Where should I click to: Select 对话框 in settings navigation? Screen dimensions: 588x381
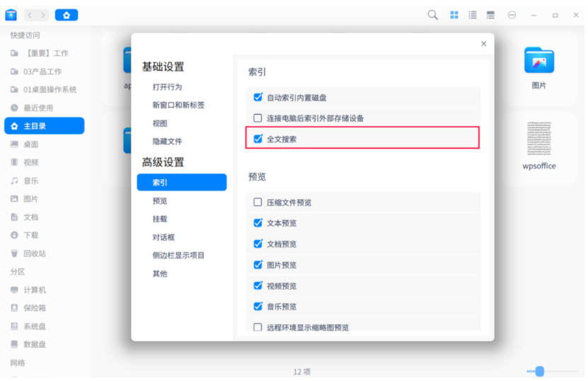click(163, 238)
